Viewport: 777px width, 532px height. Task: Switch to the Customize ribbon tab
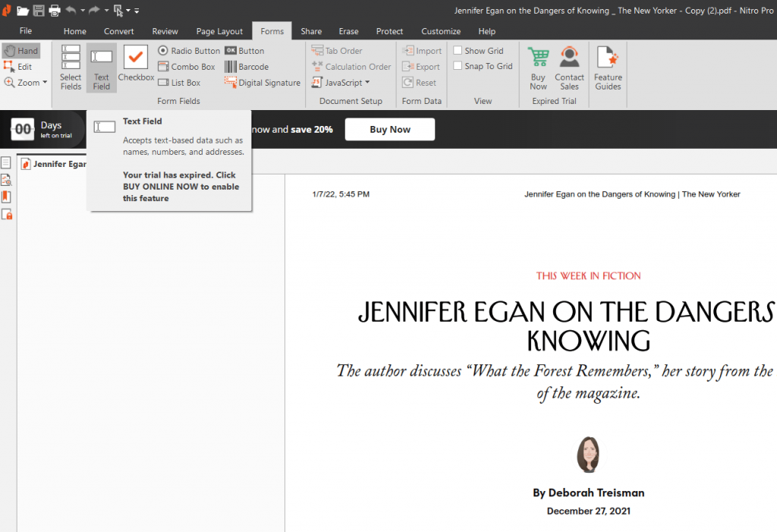click(441, 31)
